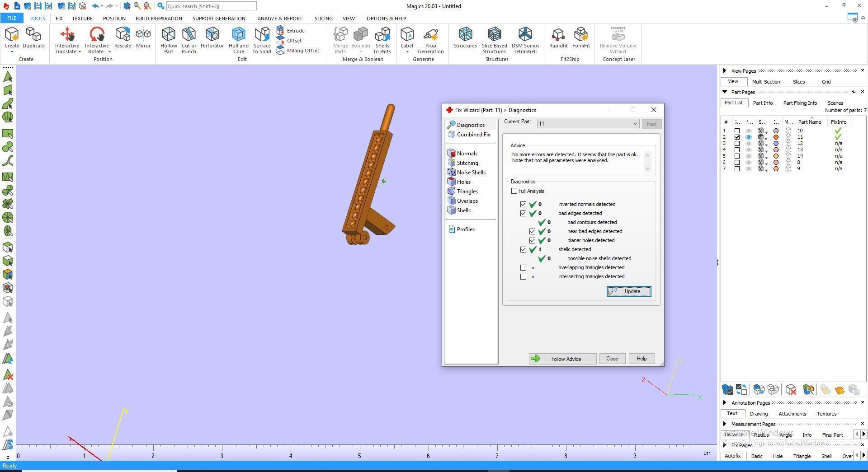Viewport: 868px width, 472px height.
Task: Launch DSM Somos TetraShell
Action: pos(525,40)
